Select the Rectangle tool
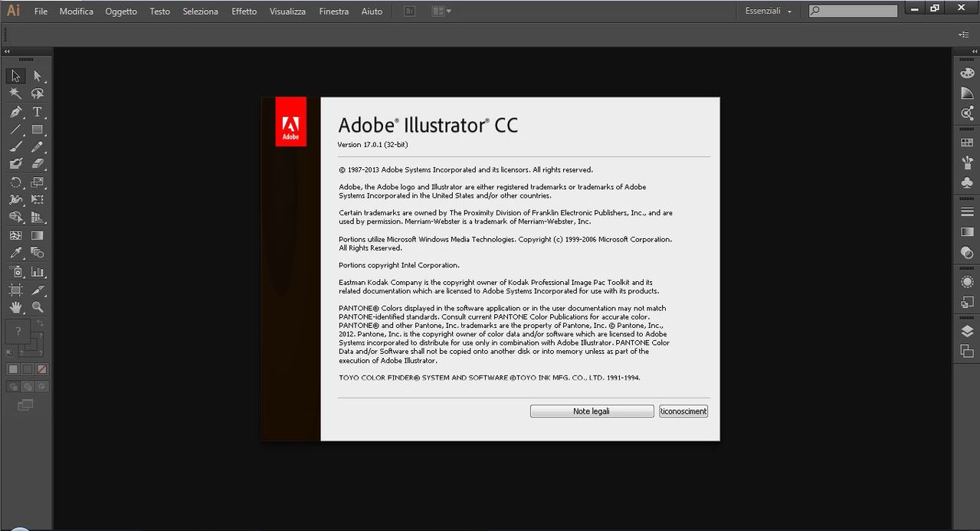 [x=37, y=129]
